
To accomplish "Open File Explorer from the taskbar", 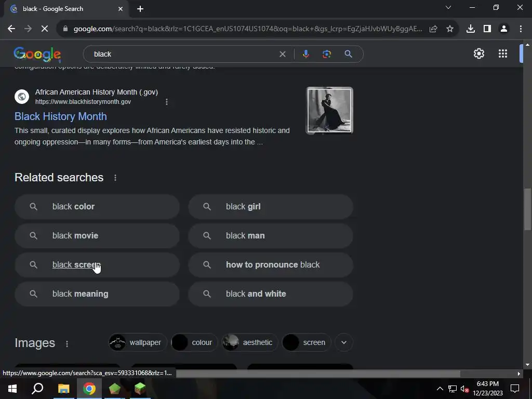I will click(63, 389).
